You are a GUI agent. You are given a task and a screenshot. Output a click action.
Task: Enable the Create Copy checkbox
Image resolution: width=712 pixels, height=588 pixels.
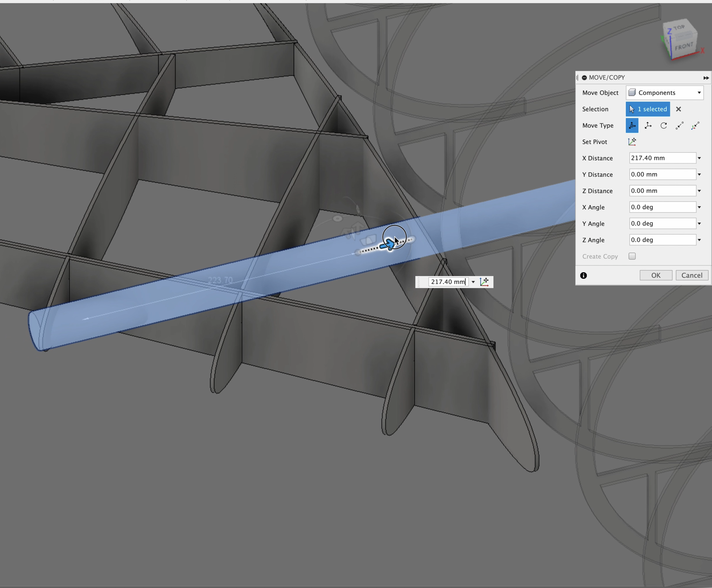click(x=632, y=256)
